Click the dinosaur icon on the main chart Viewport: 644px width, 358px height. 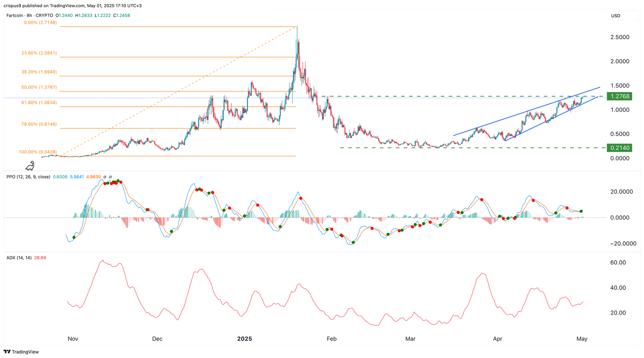pyautogui.click(x=30, y=166)
